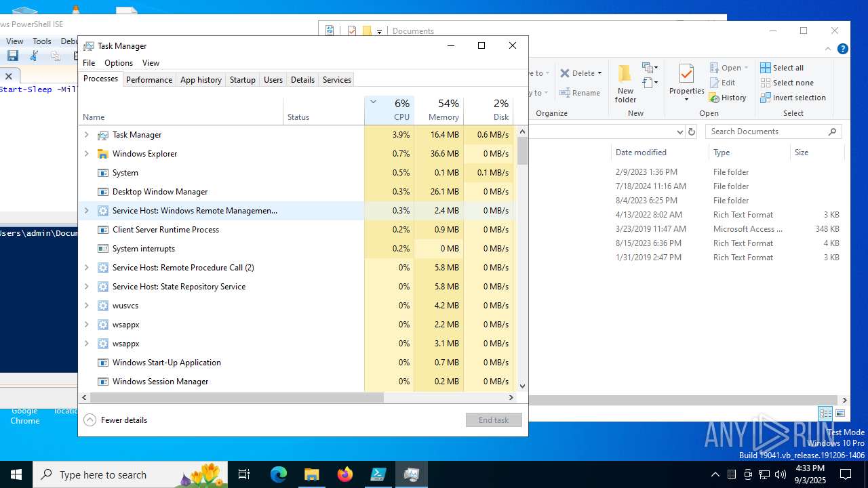
Task: Click the Save icon in PowerShell ISE toolbar
Action: (12, 56)
